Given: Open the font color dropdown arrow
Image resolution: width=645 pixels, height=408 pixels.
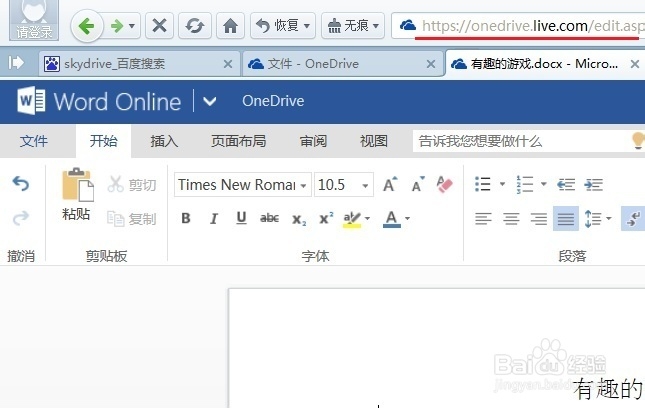Looking at the screenshot, I should point(407,218).
